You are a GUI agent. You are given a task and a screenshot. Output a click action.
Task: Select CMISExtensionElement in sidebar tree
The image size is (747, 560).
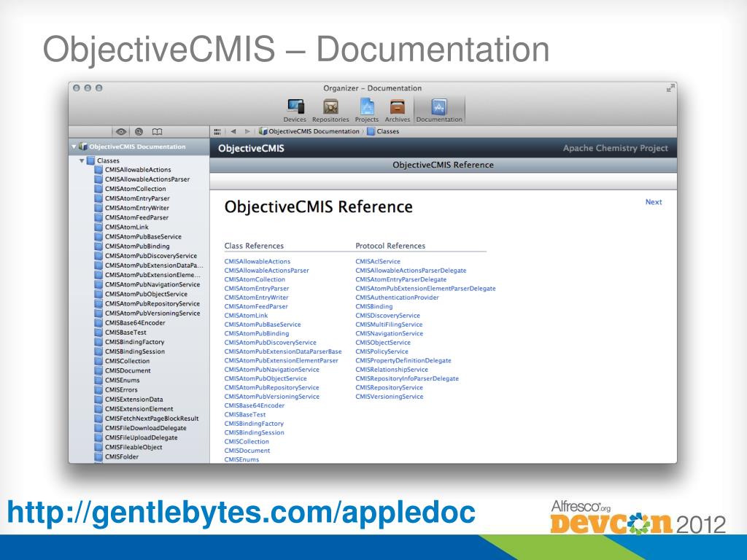134,408
